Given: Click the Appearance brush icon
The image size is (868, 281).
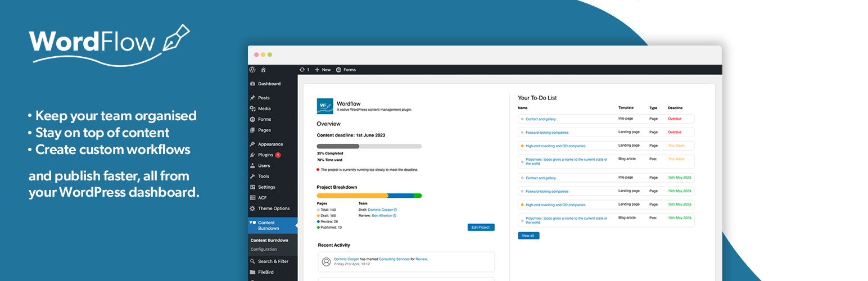Looking at the screenshot, I should (252, 144).
